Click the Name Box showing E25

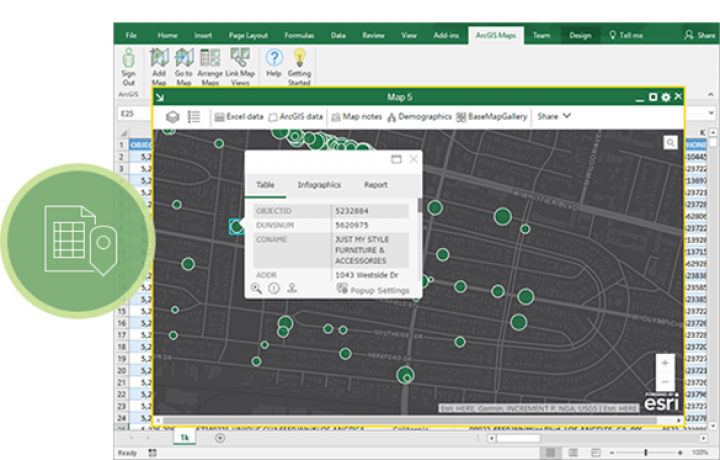pos(134,114)
